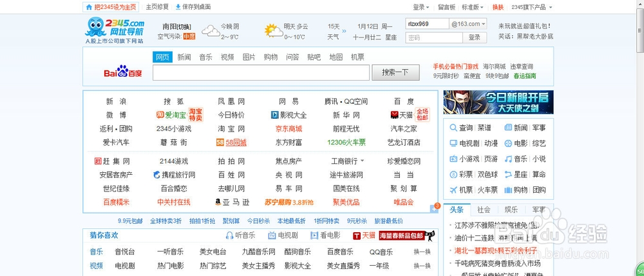Click the house icon for 把2345设为主页
Viewport: 644px width, 276px height.
[x=89, y=7]
